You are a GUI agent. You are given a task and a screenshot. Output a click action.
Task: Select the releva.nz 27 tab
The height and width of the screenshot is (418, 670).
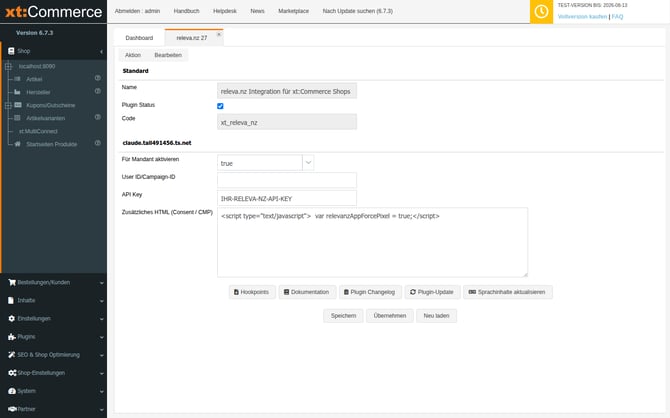pyautogui.click(x=192, y=38)
